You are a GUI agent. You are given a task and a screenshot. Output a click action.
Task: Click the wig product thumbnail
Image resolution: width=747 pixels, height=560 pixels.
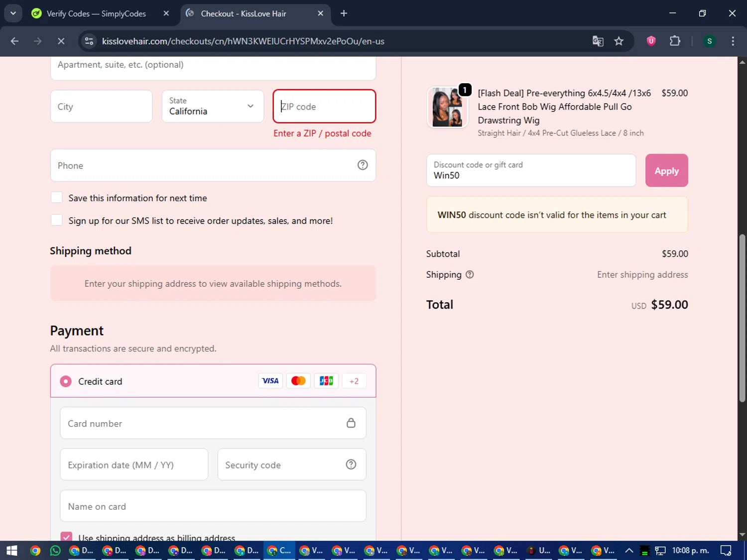[447, 107]
